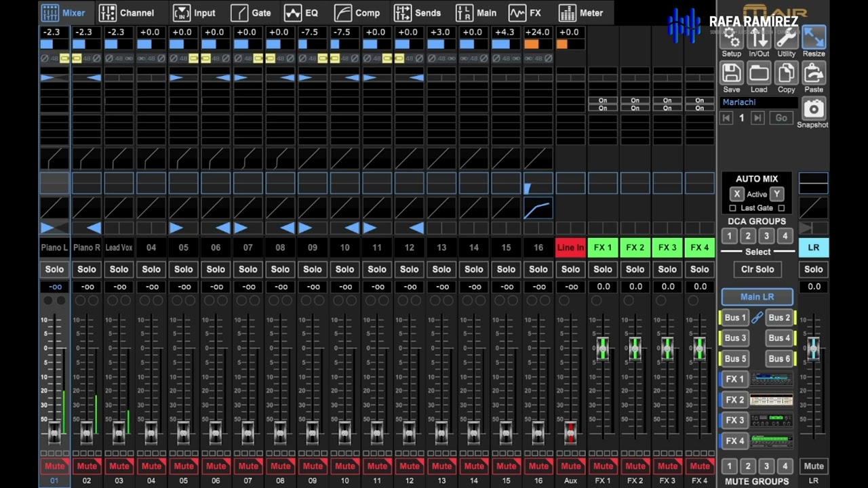This screenshot has height=488, width=868.
Task: Select Bus 6 send layer
Action: click(x=780, y=359)
